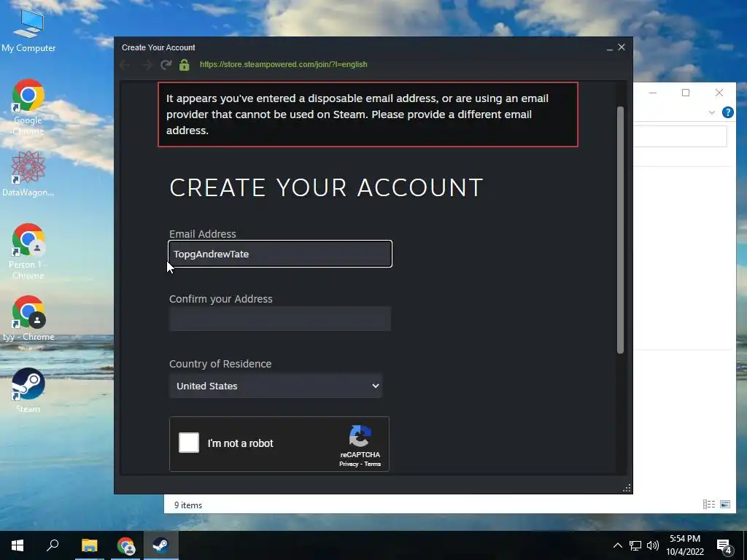Minimize the Create Your Account window
Image resolution: width=747 pixels, height=560 pixels.
click(609, 47)
